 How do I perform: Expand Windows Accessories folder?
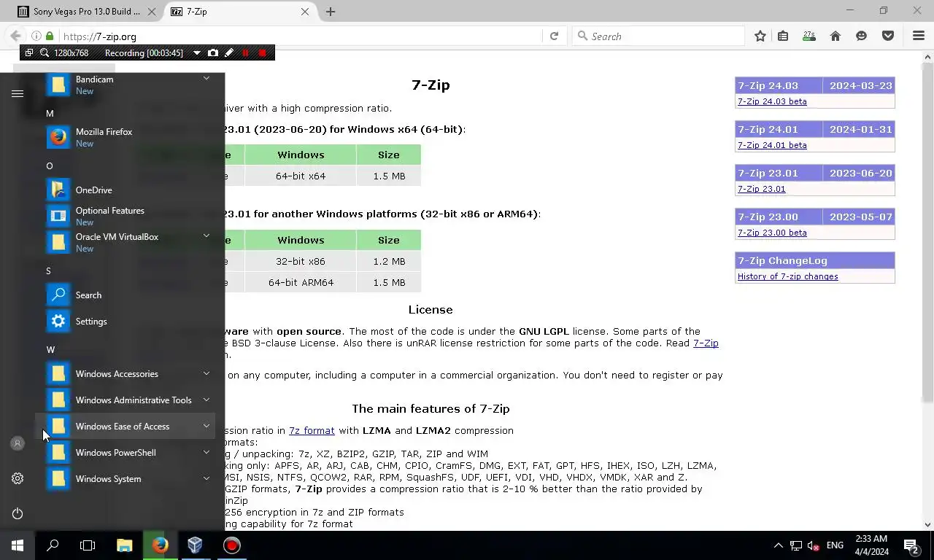pyautogui.click(x=206, y=373)
